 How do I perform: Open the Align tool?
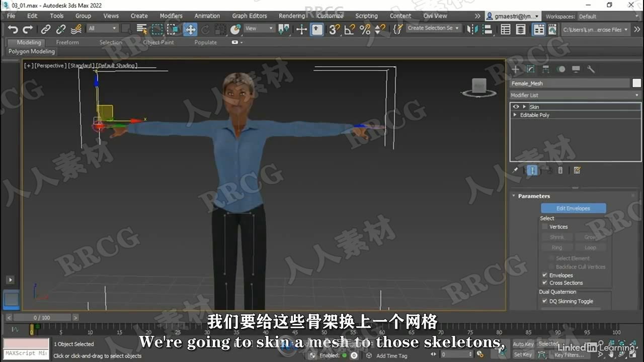tap(487, 29)
